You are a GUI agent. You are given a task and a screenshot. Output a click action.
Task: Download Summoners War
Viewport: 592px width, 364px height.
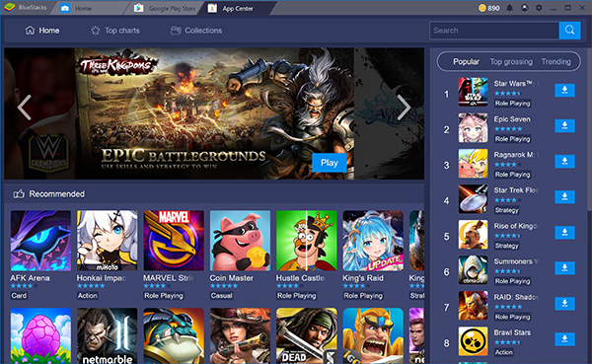[x=564, y=267]
